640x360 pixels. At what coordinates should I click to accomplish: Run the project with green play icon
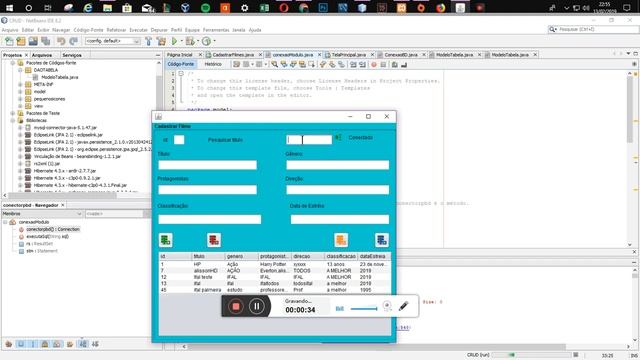tap(174, 41)
